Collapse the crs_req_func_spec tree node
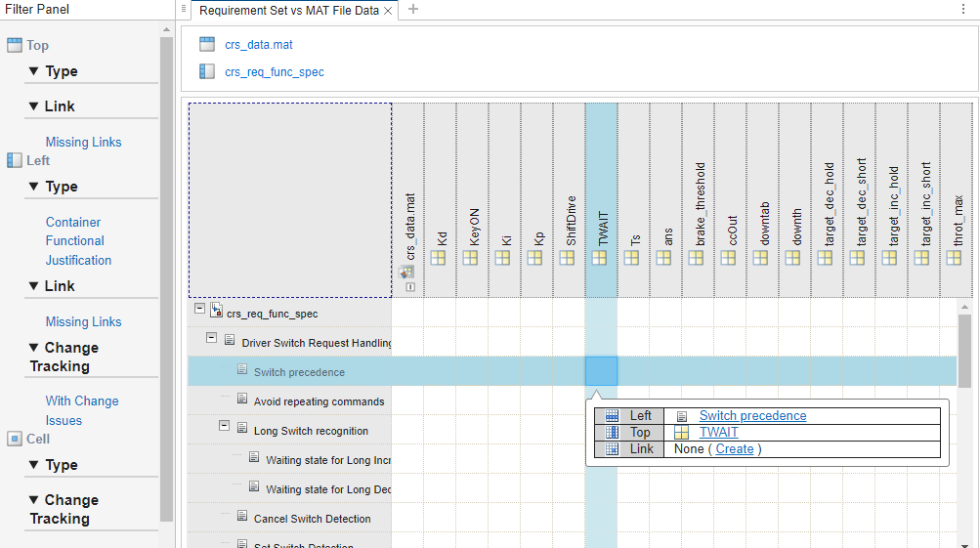This screenshot has width=980, height=548. [199, 308]
